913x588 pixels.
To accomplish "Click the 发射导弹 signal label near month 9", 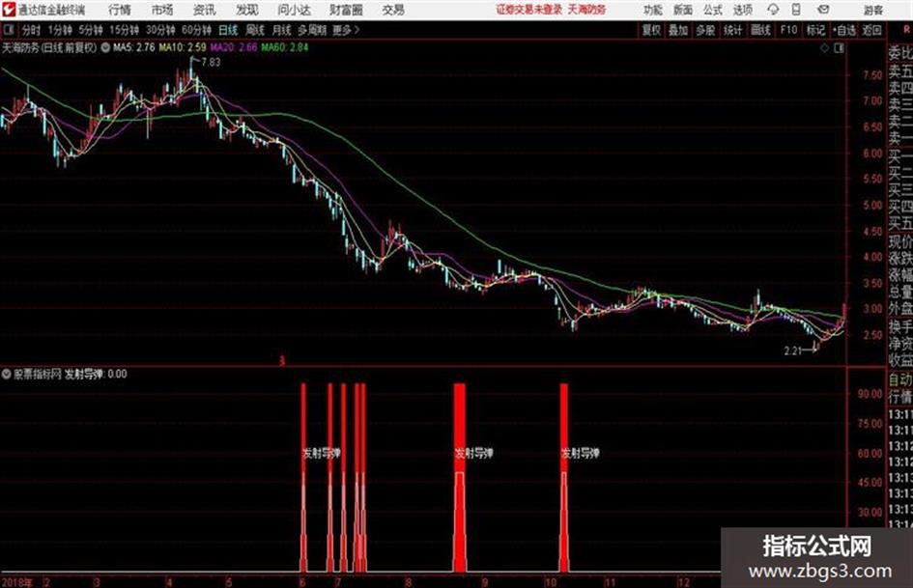I will pos(473,453).
